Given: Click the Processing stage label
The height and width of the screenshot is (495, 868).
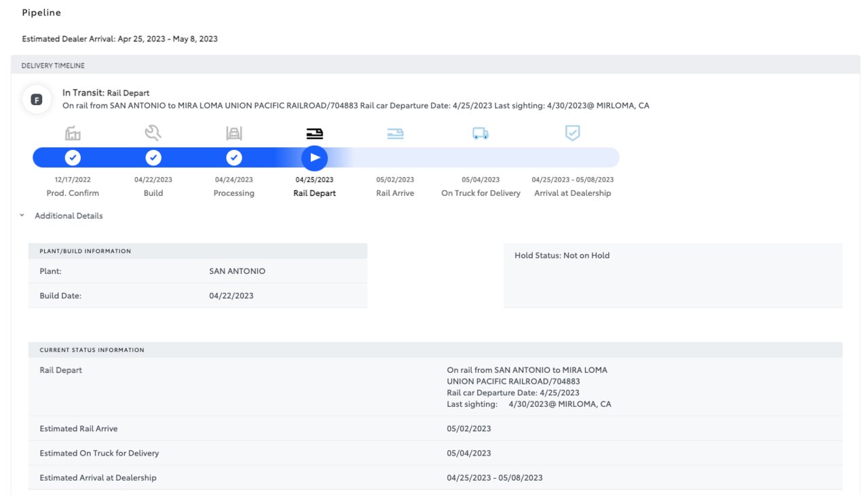Looking at the screenshot, I should (234, 193).
